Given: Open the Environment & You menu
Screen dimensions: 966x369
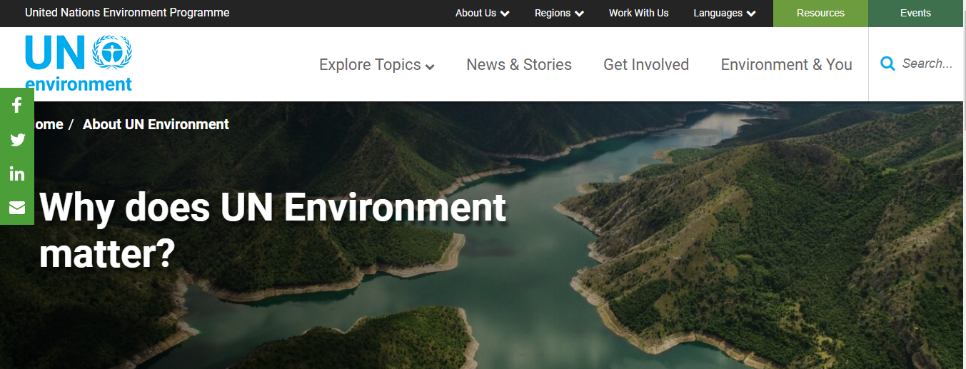Looking at the screenshot, I should pos(786,65).
